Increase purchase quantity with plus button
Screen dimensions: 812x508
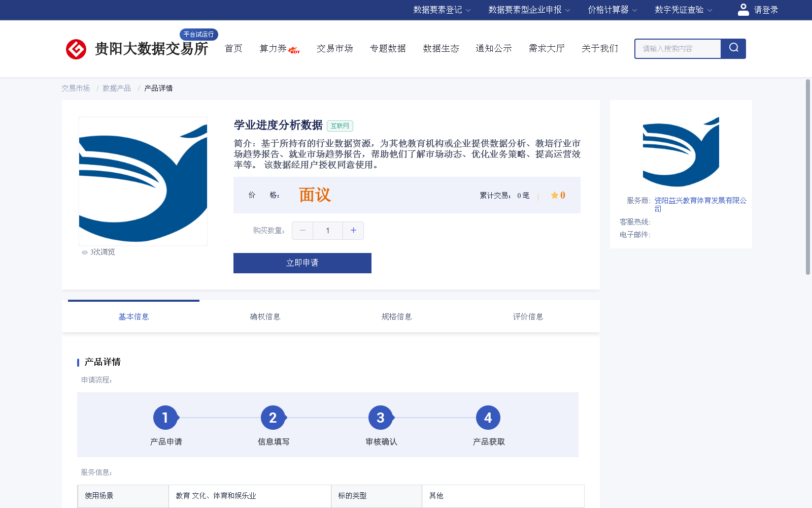(x=353, y=231)
